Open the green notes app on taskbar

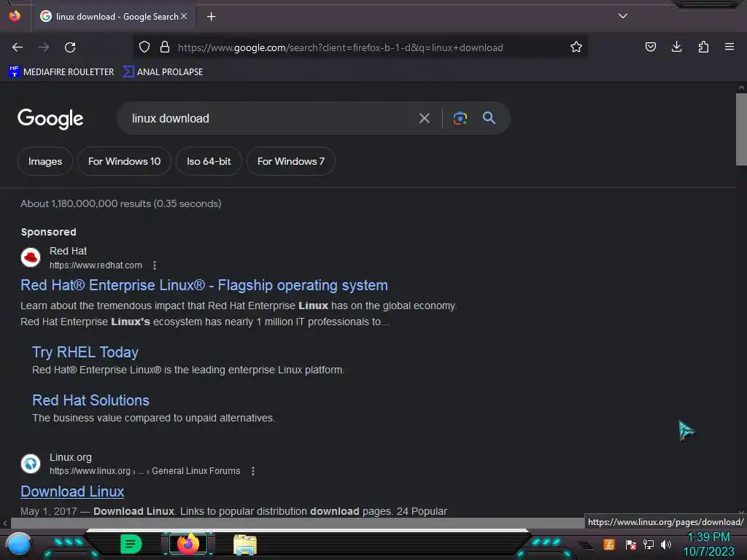131,544
